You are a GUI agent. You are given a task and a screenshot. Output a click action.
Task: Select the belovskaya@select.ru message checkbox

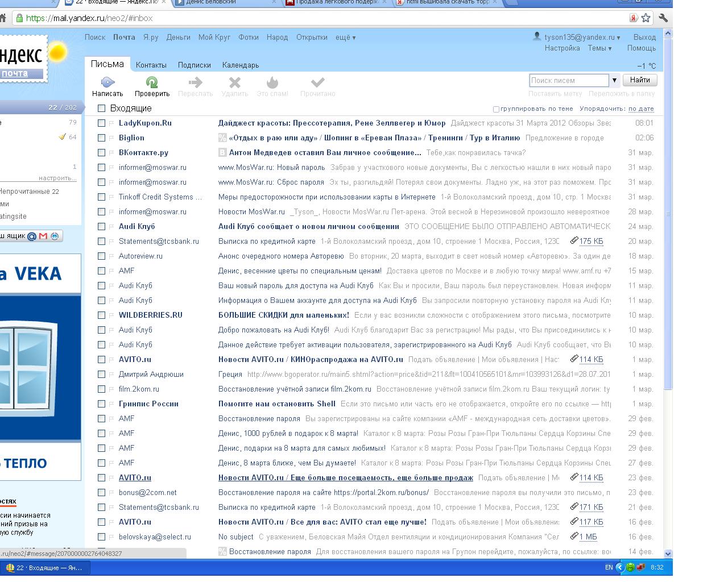point(101,537)
